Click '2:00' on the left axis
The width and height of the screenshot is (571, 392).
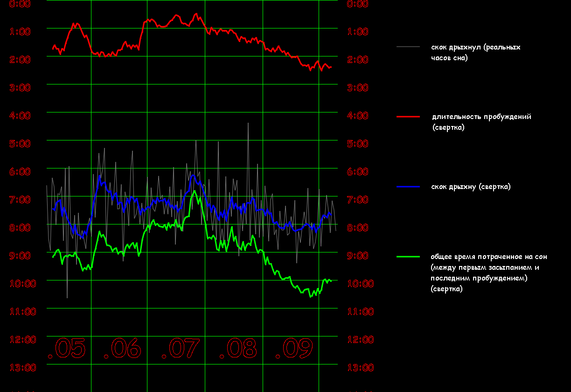(20, 59)
